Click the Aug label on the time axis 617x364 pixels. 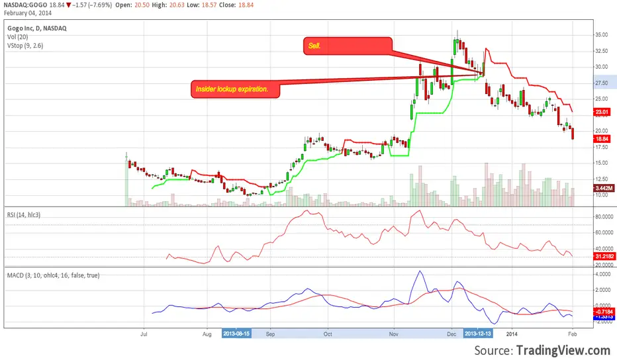[x=207, y=334]
